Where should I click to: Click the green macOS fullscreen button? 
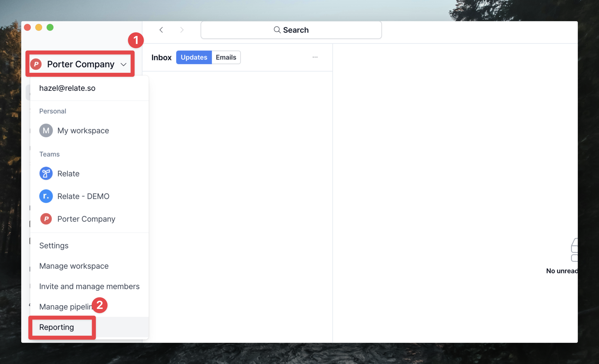[50, 27]
